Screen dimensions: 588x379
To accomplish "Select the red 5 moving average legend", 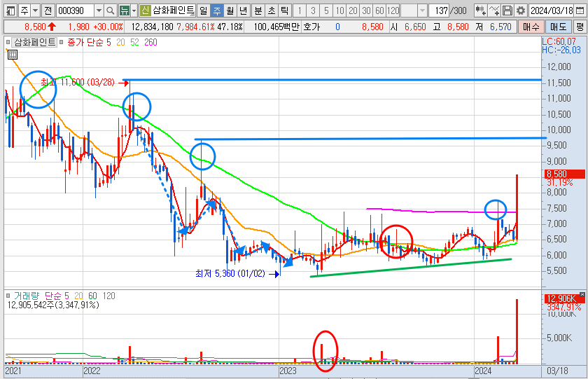I will tap(108, 43).
